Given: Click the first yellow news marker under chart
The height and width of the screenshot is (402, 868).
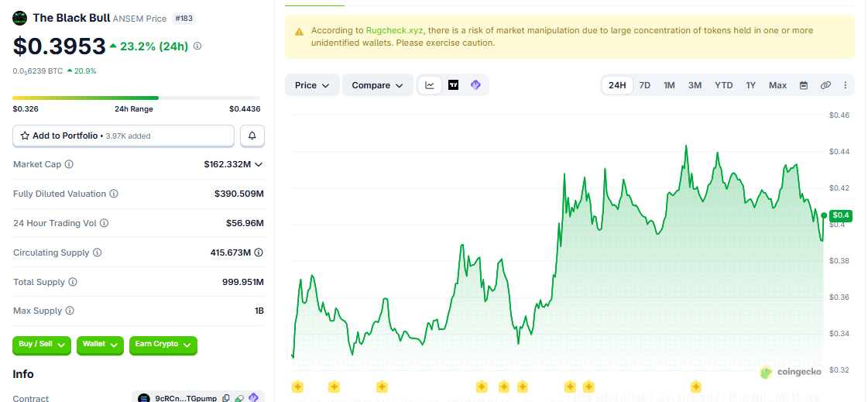Looking at the screenshot, I should (x=297, y=387).
